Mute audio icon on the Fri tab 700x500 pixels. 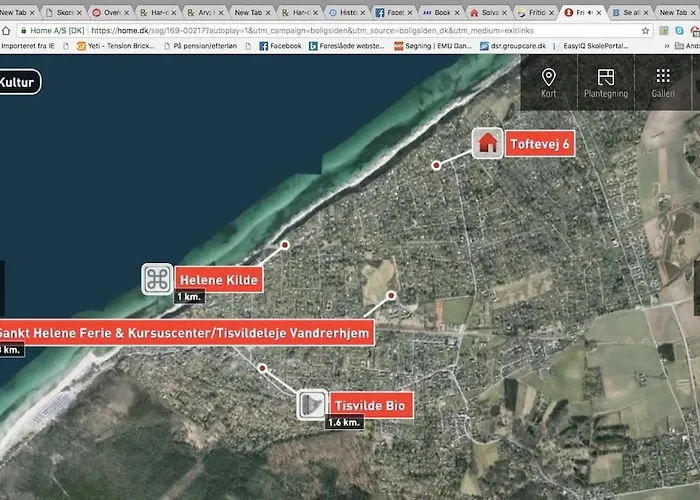(590, 13)
